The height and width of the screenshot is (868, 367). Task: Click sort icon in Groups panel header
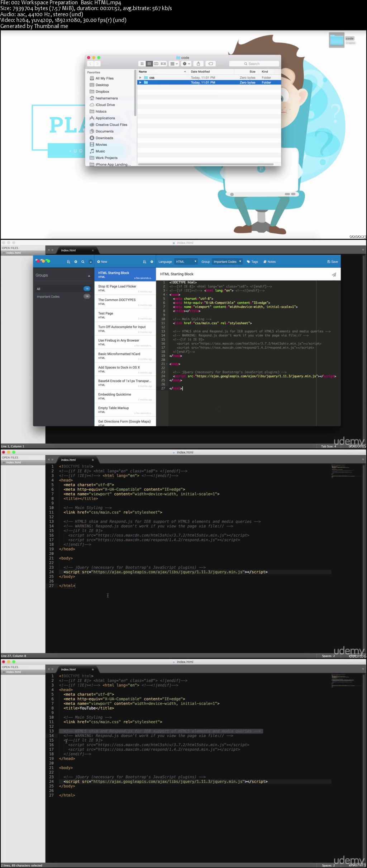(x=68, y=262)
